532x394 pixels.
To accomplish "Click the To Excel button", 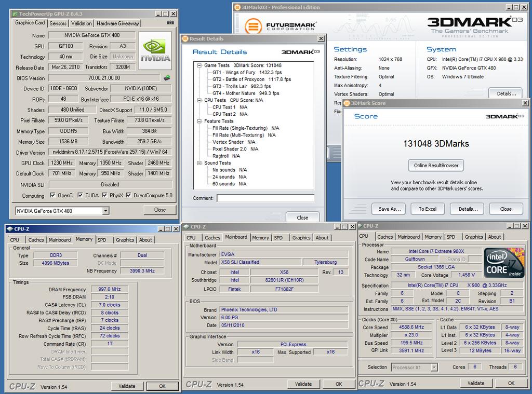I will tap(428, 209).
